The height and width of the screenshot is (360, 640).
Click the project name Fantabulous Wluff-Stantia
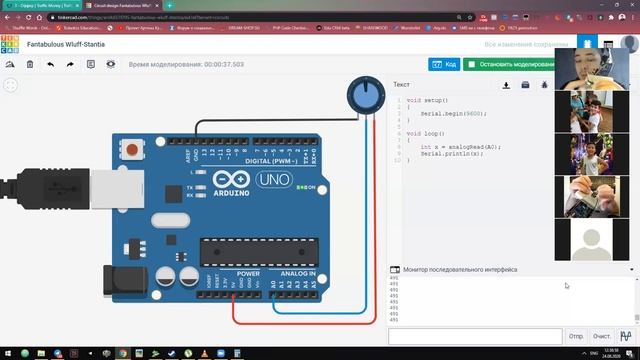[66, 44]
